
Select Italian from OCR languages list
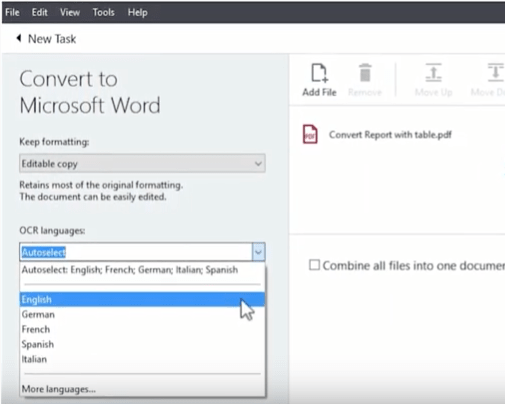click(x=142, y=359)
